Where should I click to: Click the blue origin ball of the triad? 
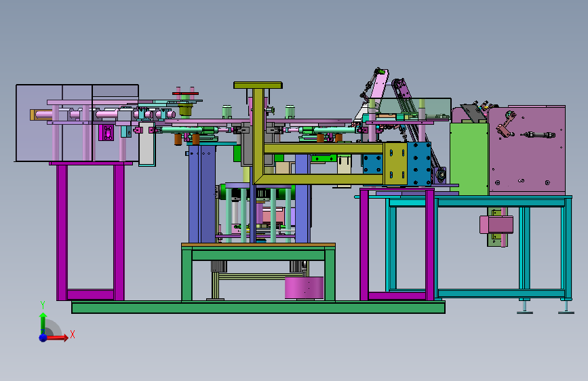43,338
